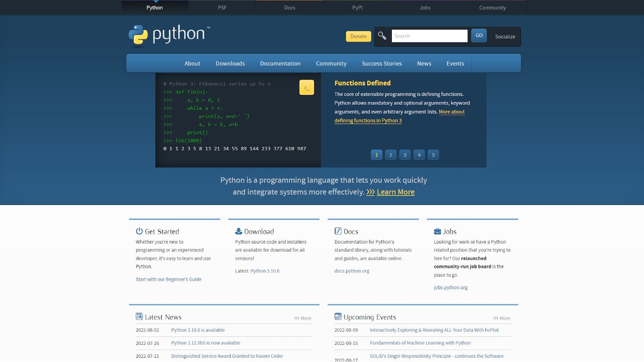The image size is (644, 362).
Task: Open the Downloads menu
Action: 230,63
